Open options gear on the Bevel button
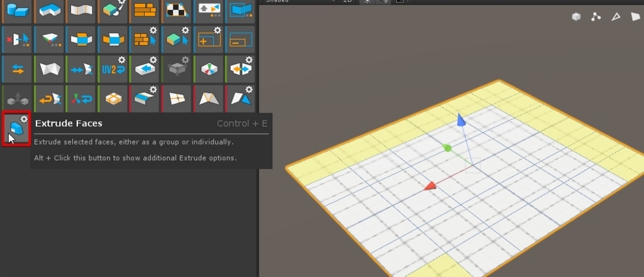 pyautogui.click(x=153, y=89)
